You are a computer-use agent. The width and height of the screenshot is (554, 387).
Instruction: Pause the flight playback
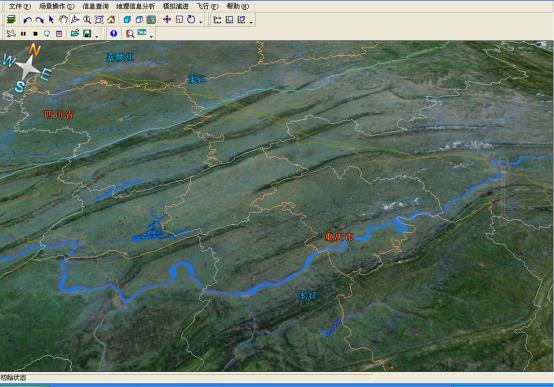pos(23,34)
